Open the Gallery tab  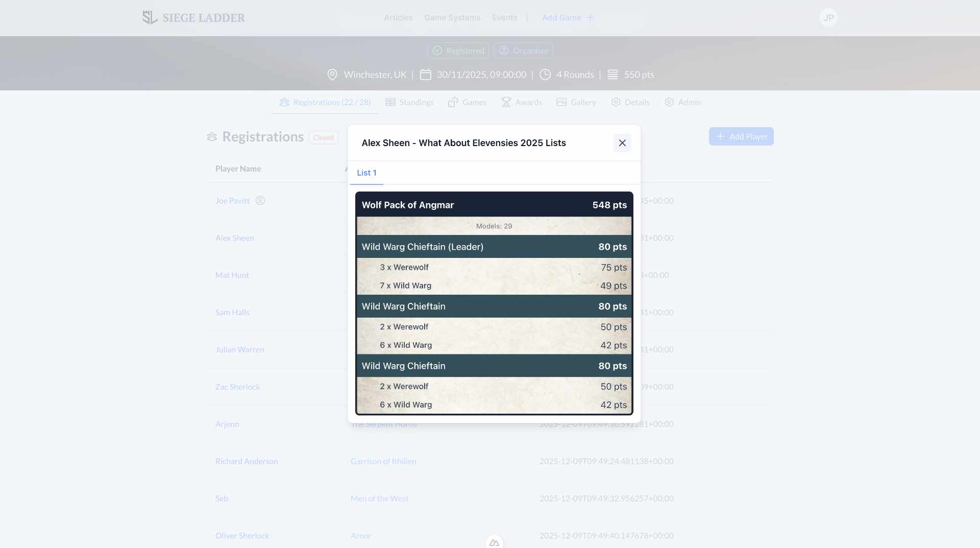576,102
